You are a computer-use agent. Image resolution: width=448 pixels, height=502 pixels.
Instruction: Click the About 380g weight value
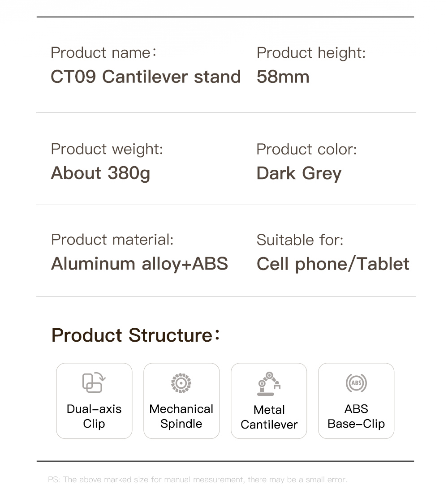(100, 173)
